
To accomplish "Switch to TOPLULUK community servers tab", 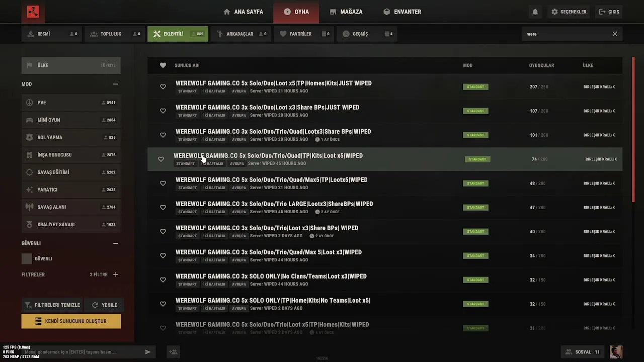I will [x=115, y=34].
